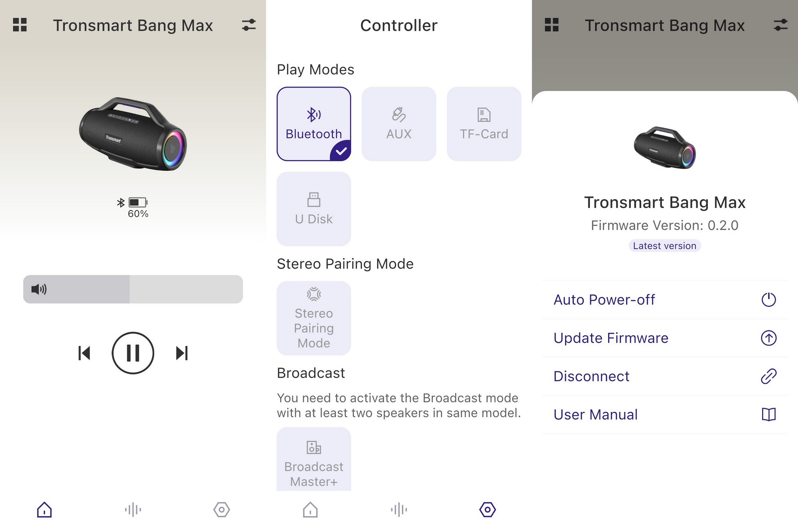Open the equalizer sliders icon top right

(x=248, y=25)
